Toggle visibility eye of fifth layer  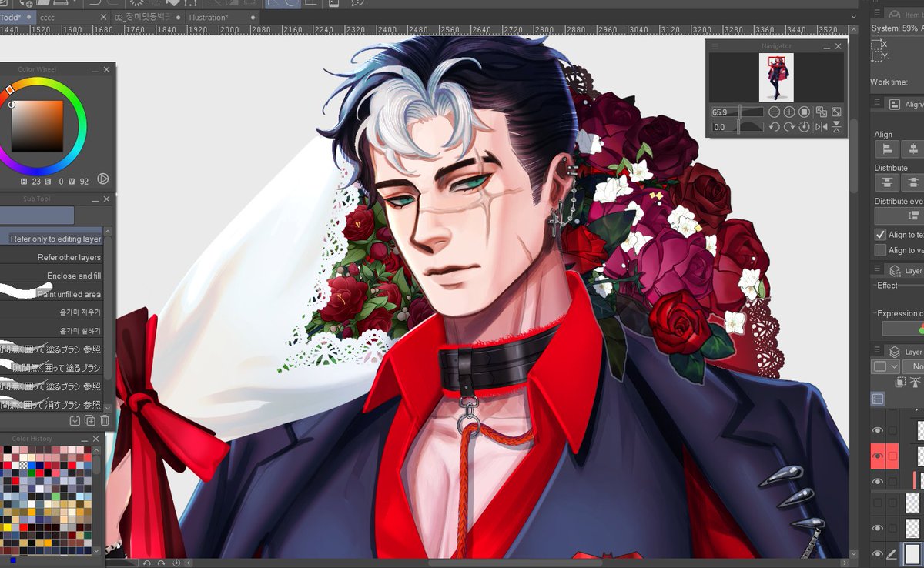(877, 528)
